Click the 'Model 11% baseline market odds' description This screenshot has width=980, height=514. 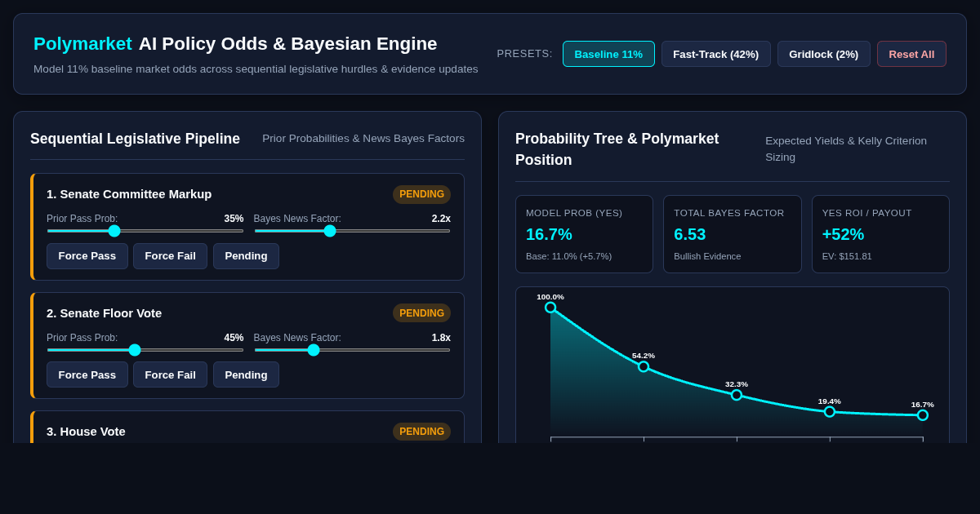pyautogui.click(x=256, y=69)
